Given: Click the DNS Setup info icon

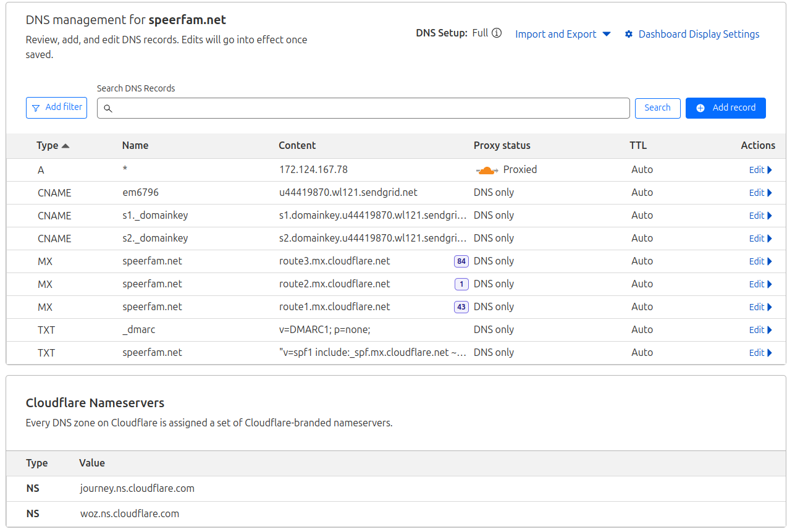Looking at the screenshot, I should [497, 33].
